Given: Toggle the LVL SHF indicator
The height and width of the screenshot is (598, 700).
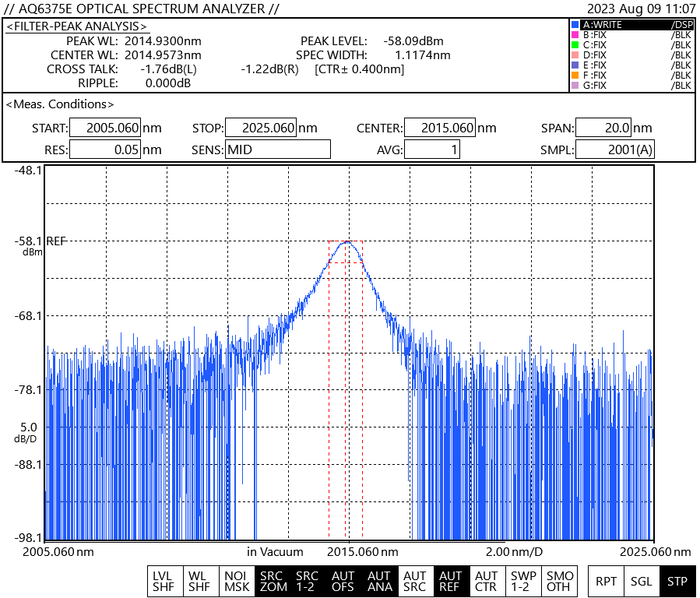Looking at the screenshot, I should click(x=164, y=581).
